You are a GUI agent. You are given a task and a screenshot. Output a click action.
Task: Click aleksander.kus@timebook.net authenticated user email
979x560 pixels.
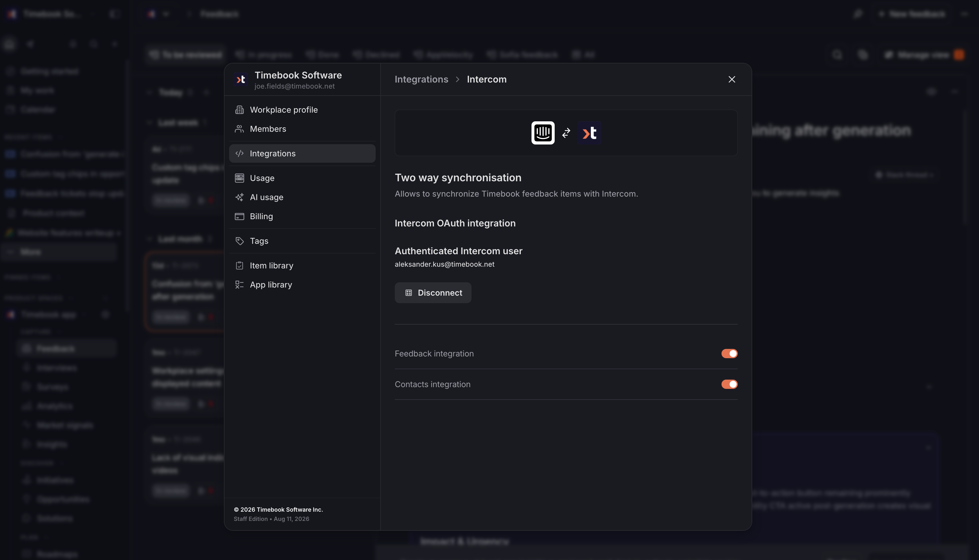pos(444,265)
